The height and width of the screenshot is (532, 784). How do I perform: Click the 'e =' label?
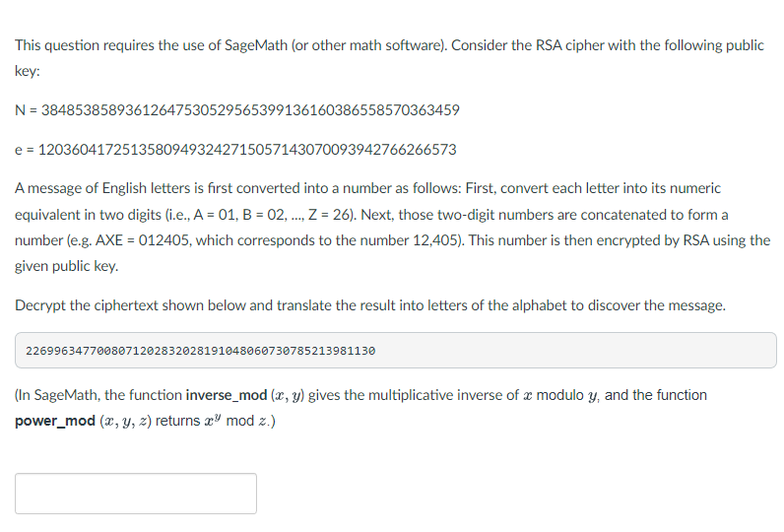pos(25,150)
